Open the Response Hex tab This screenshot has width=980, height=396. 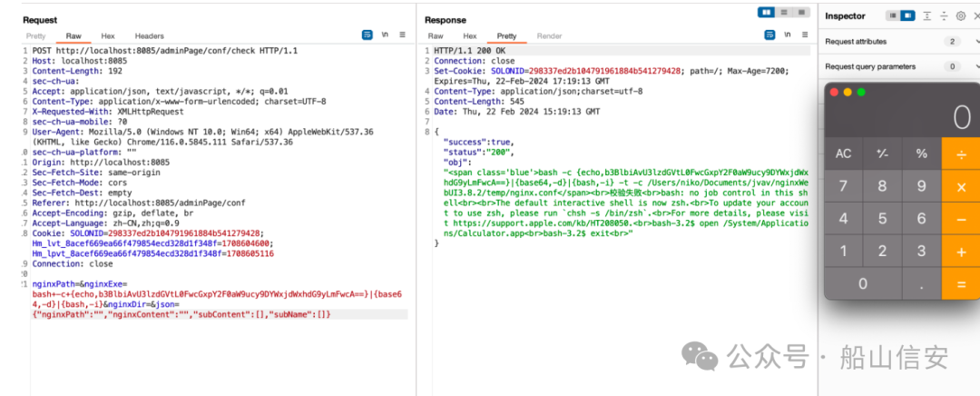(x=470, y=36)
